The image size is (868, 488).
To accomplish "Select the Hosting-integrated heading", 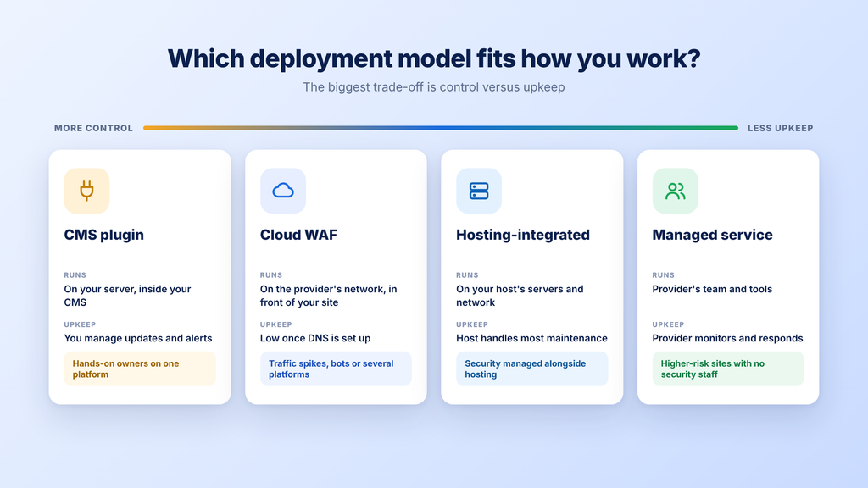I will 522,235.
